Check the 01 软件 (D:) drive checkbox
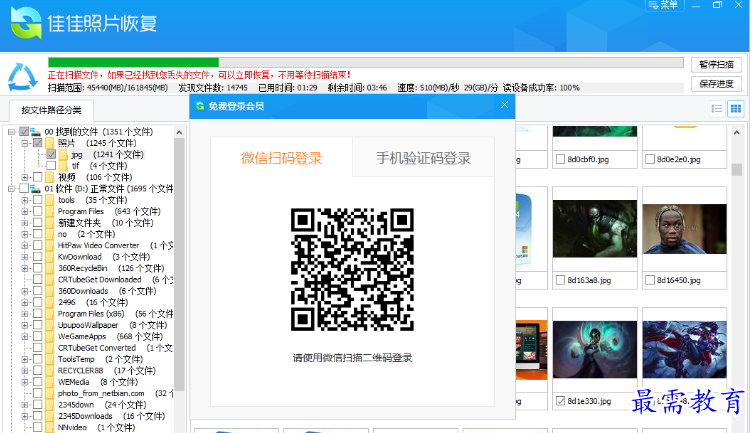The image size is (753, 433). [x=24, y=189]
